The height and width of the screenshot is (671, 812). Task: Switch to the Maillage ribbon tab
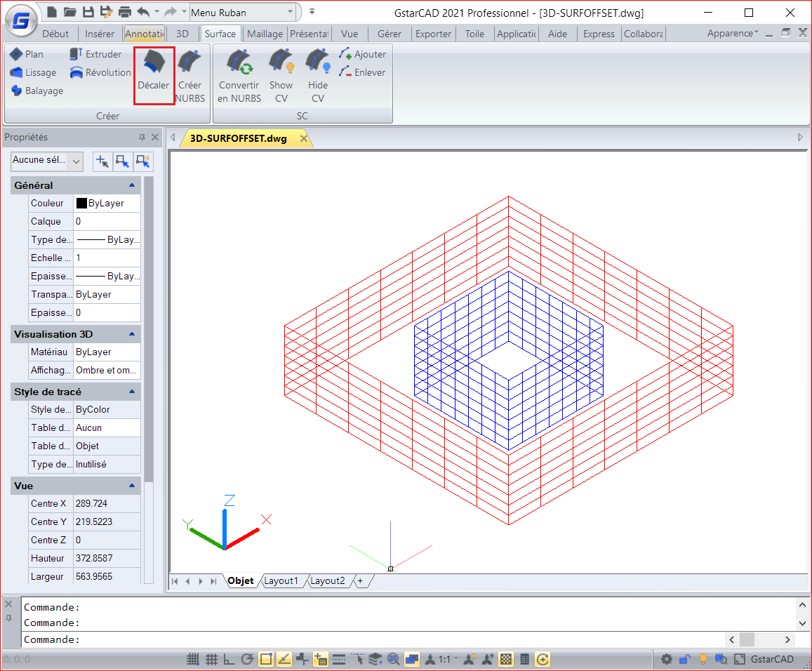click(x=265, y=34)
